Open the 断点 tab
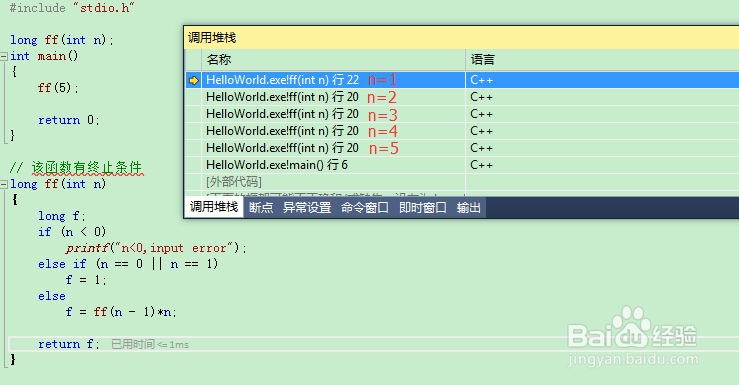Screen dimensions: 739x385 (261, 207)
